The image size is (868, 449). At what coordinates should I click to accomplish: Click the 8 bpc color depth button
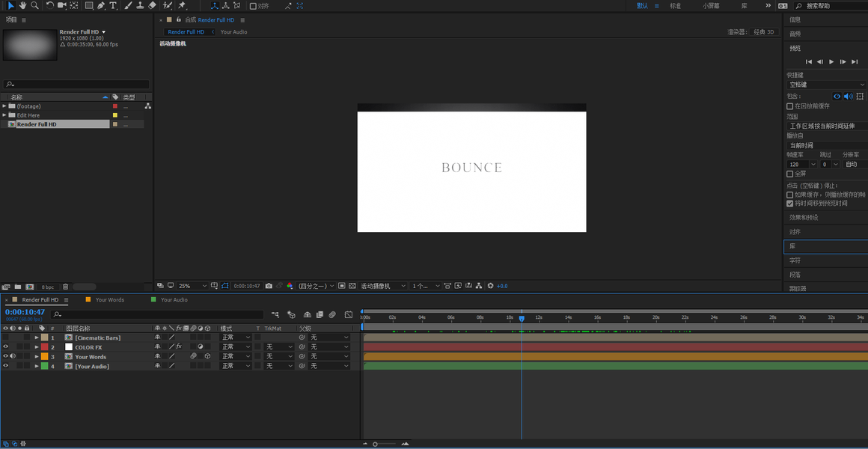[x=49, y=287]
